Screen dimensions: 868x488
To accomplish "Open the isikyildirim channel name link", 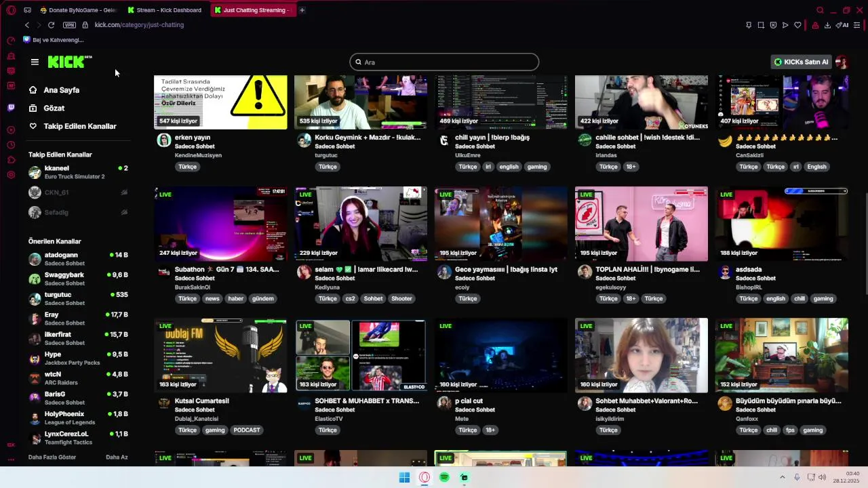I will click(x=614, y=419).
